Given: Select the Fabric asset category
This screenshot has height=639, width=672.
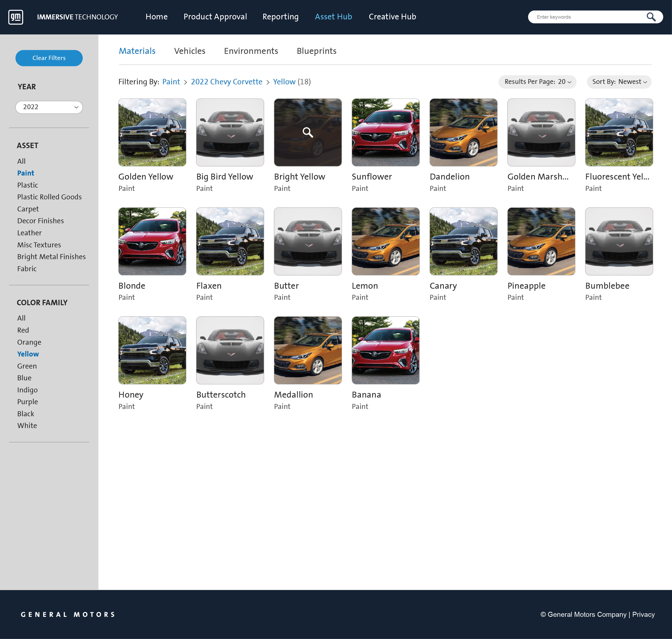Looking at the screenshot, I should point(27,268).
